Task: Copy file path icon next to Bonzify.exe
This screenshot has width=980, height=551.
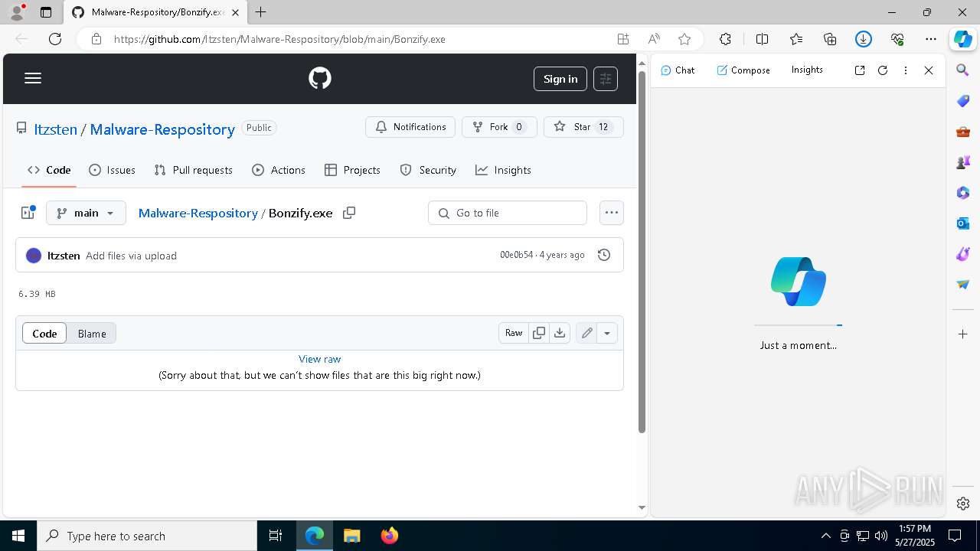Action: 349,213
